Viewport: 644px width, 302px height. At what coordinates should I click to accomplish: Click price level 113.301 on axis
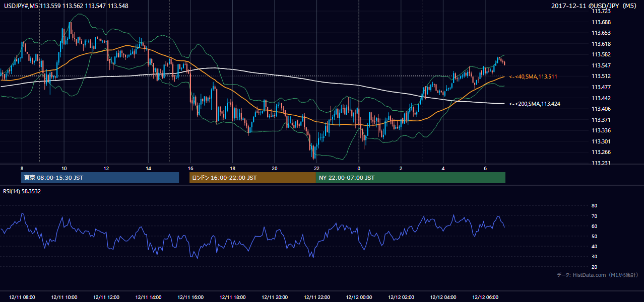[x=601, y=141]
